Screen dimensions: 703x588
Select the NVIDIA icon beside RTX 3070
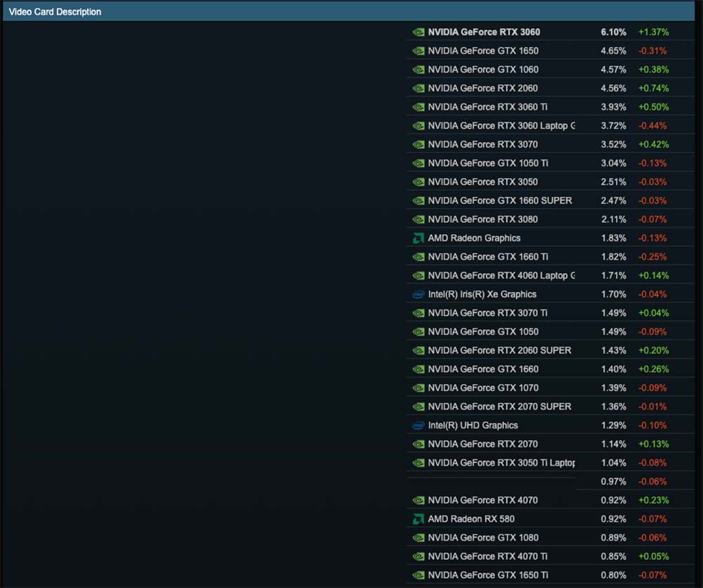418,144
